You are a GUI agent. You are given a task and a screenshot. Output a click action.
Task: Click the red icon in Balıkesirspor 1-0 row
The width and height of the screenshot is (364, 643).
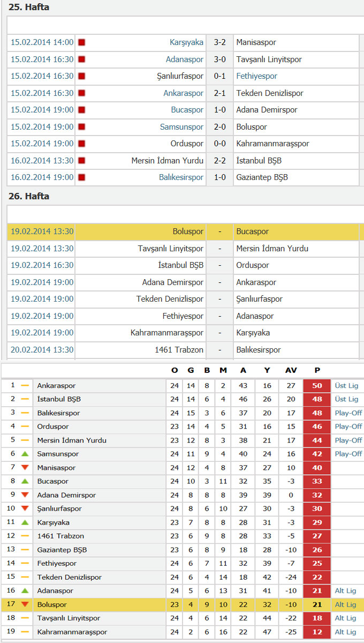tap(82, 177)
